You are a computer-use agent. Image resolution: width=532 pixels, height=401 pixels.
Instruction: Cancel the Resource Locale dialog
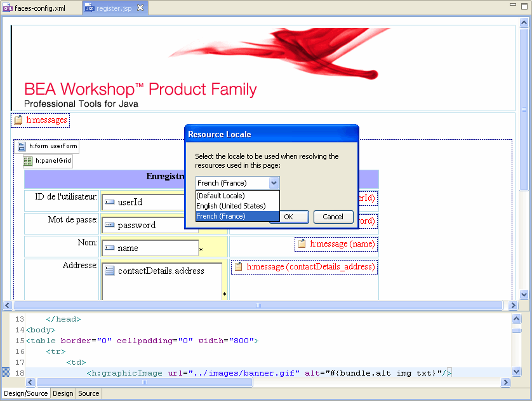tap(333, 217)
